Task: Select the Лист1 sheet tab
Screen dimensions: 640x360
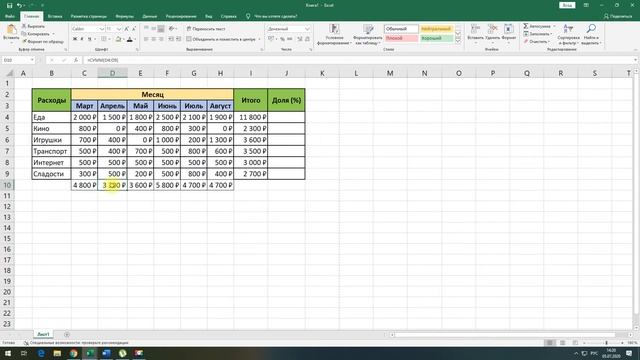Action: click(43, 334)
